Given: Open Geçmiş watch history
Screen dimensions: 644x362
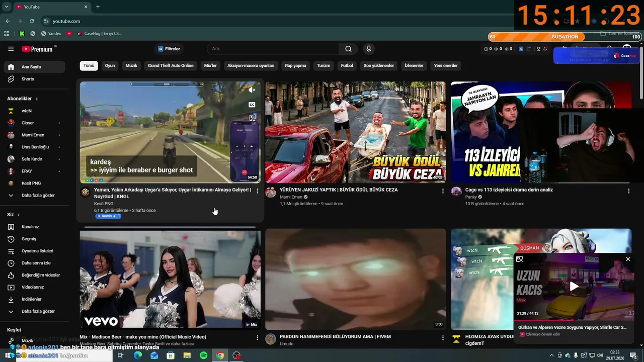Looking at the screenshot, I should click(x=35, y=239).
